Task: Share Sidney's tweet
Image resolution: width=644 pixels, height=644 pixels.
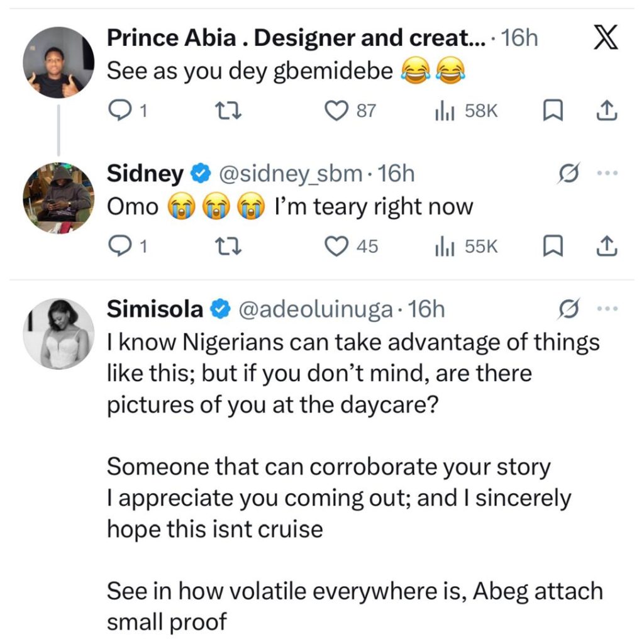Action: click(604, 247)
